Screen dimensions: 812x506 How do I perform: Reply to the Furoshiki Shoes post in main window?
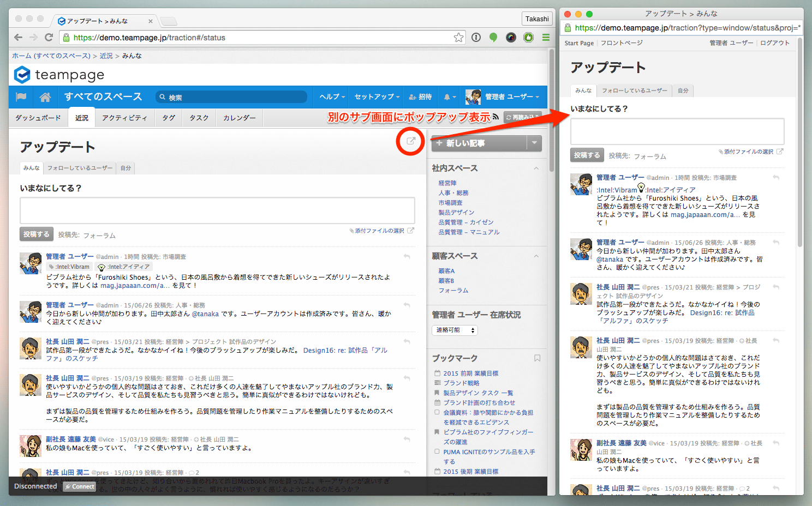click(x=407, y=256)
